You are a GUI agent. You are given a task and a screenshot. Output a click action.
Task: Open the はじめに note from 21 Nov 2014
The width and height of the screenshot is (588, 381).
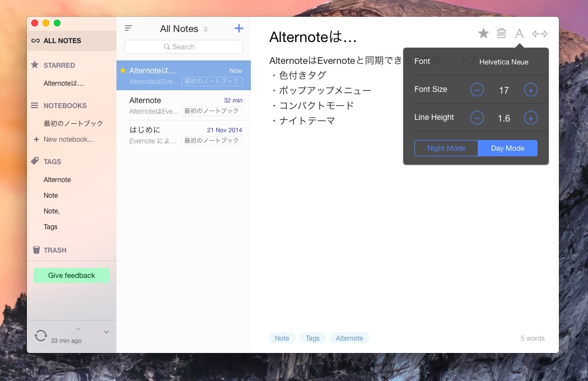coord(183,135)
